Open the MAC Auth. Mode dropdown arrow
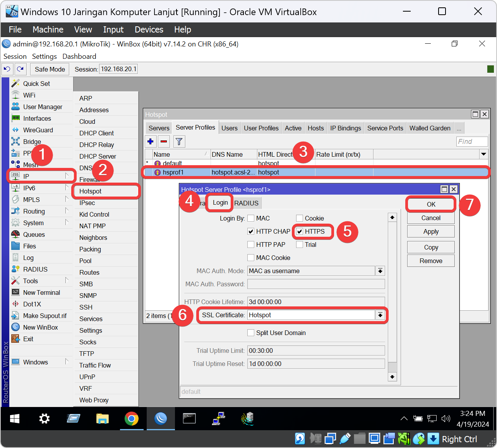This screenshot has width=497, height=448. click(x=380, y=271)
